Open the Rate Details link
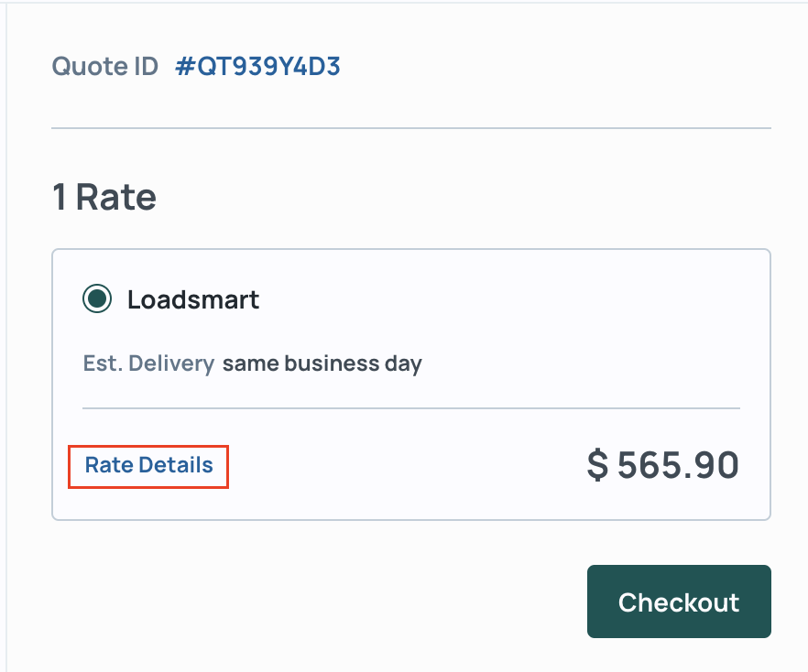The height and width of the screenshot is (672, 808). coord(148,465)
